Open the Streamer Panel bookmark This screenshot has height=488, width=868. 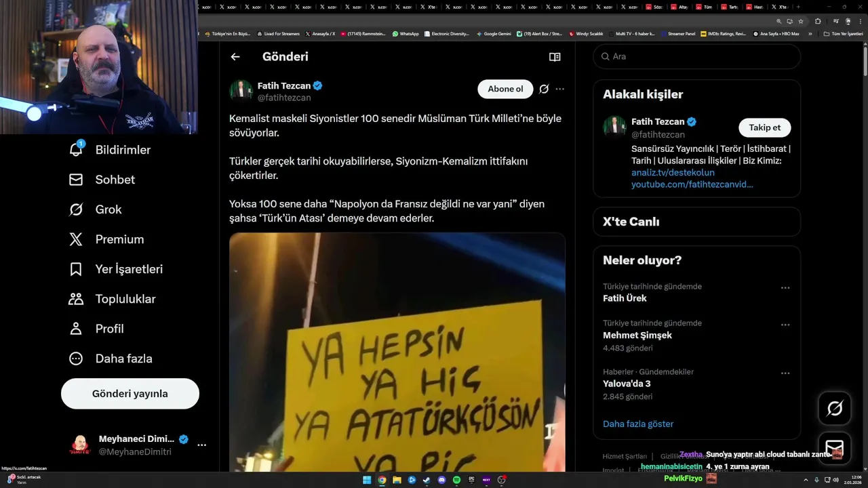[x=677, y=33]
